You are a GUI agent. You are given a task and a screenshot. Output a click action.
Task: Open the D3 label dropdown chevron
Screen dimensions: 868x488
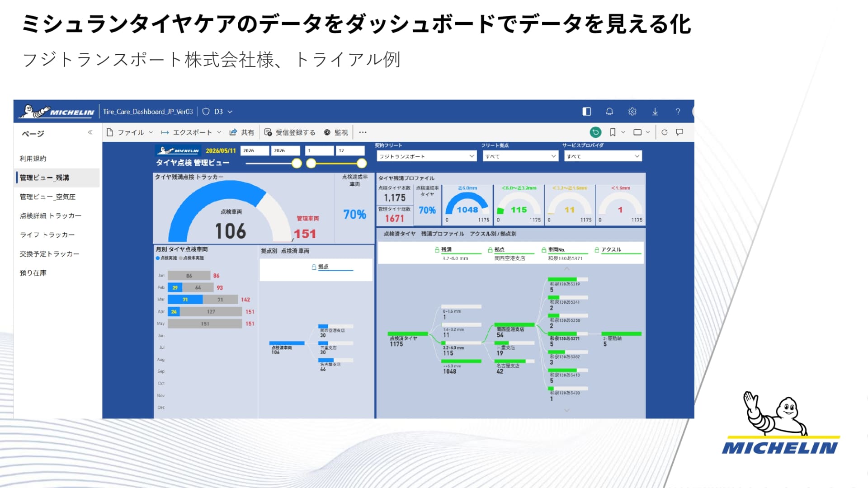pyautogui.click(x=230, y=112)
